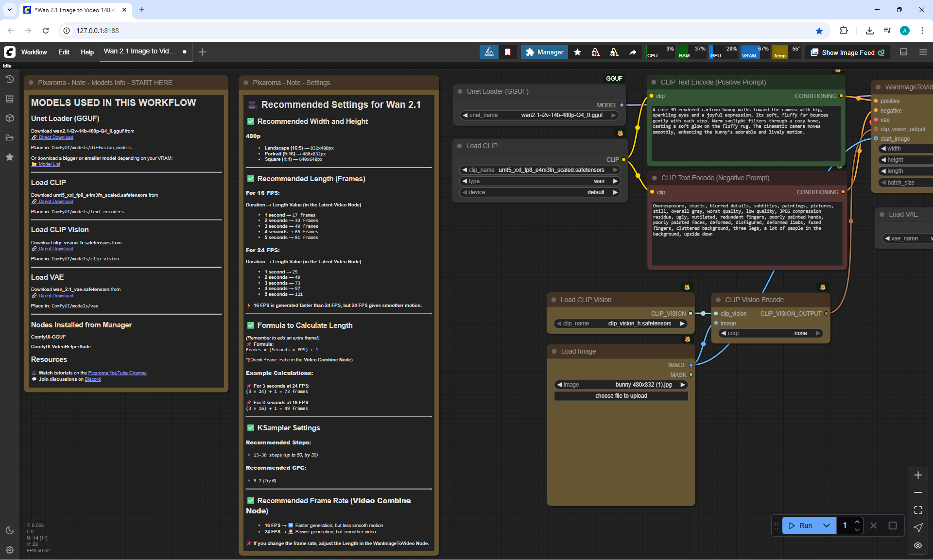The image size is (933, 560).
Task: Expand the Run button dropdown arrow
Action: [x=827, y=526]
